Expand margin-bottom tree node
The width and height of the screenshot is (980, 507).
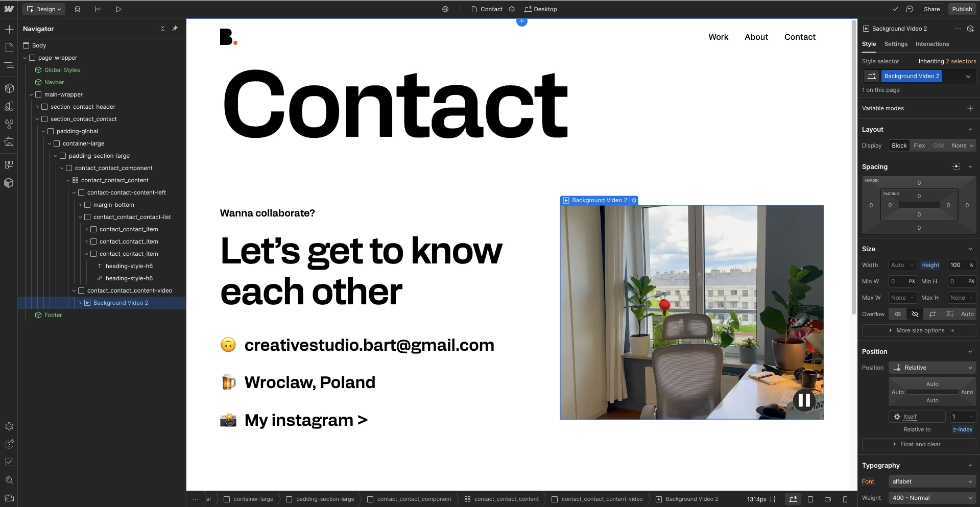[x=80, y=205]
